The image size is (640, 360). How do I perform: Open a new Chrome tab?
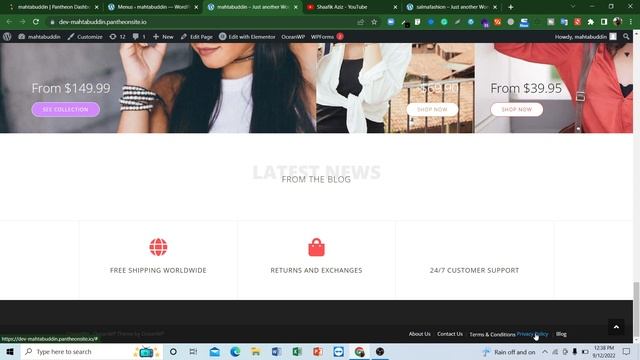tap(511, 7)
